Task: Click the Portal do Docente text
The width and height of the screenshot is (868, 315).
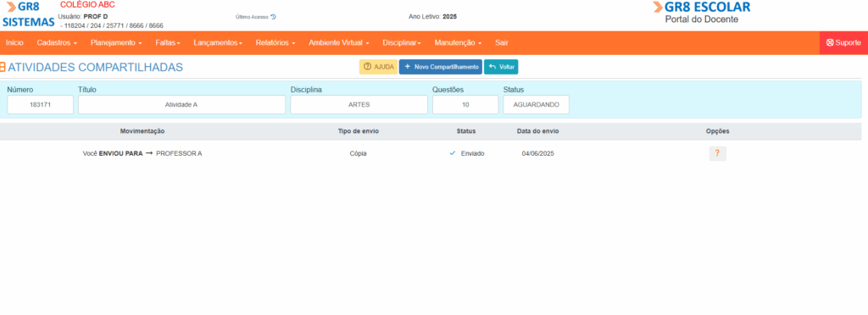Action: tap(701, 19)
